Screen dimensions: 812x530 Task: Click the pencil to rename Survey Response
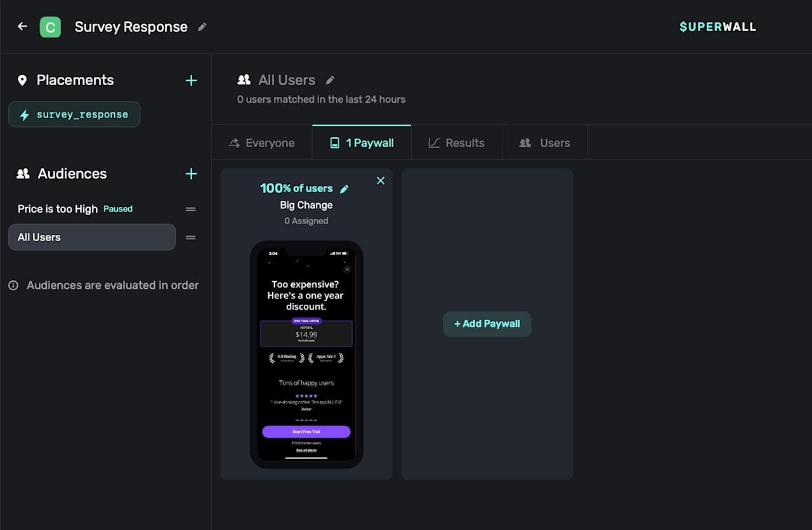[202, 27]
